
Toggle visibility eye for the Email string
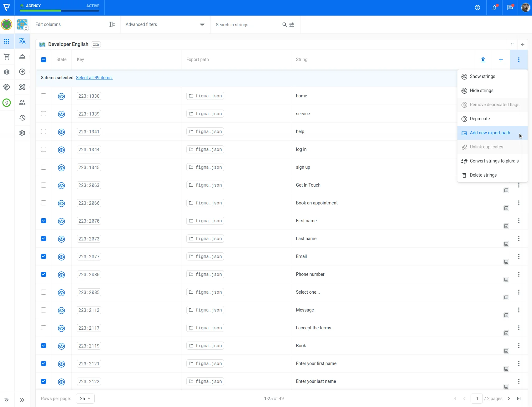[61, 257]
